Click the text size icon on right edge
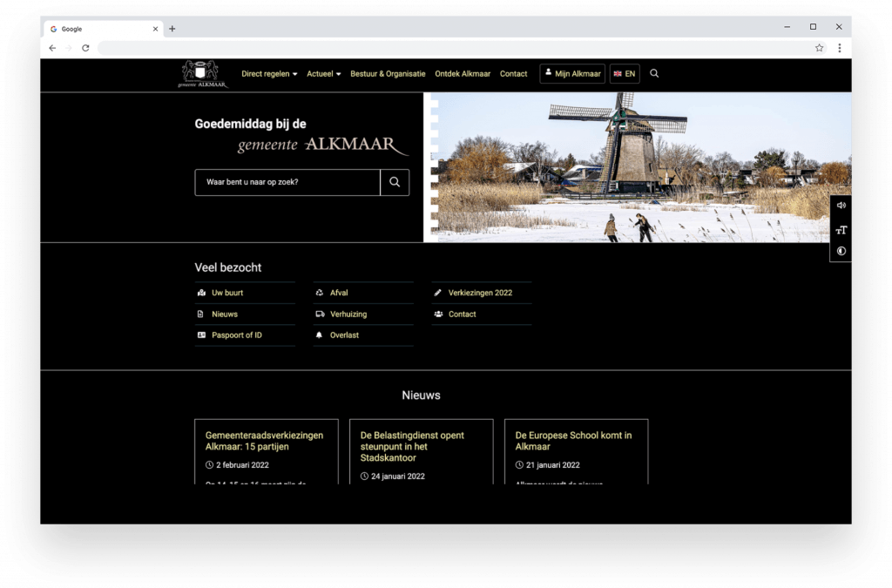The height and width of the screenshot is (588, 892). (841, 230)
